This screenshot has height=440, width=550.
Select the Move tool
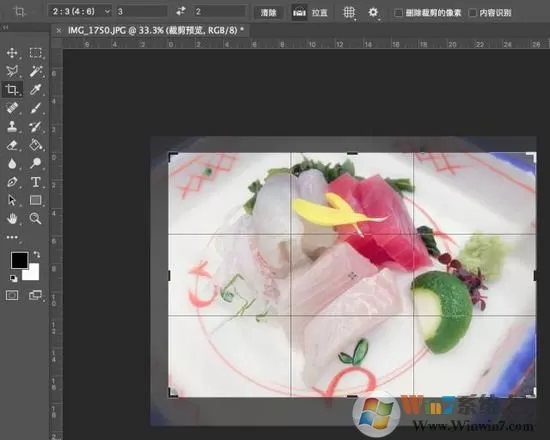pyautogui.click(x=12, y=53)
